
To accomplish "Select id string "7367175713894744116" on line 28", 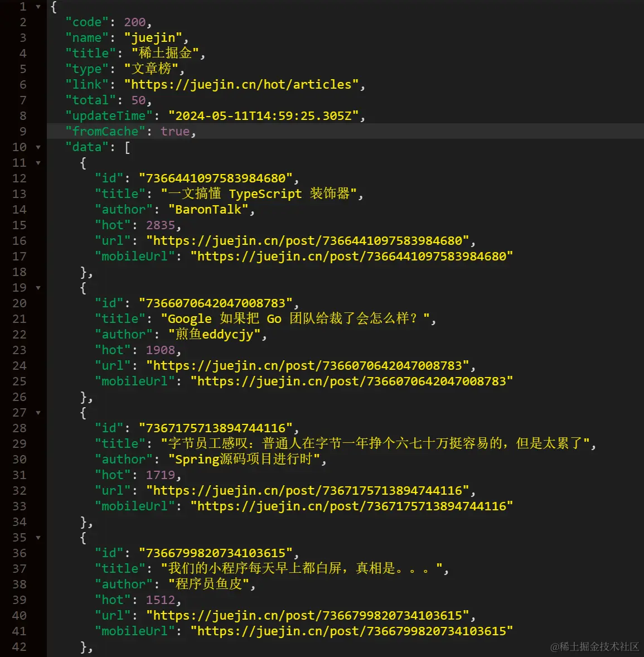I will [216, 428].
